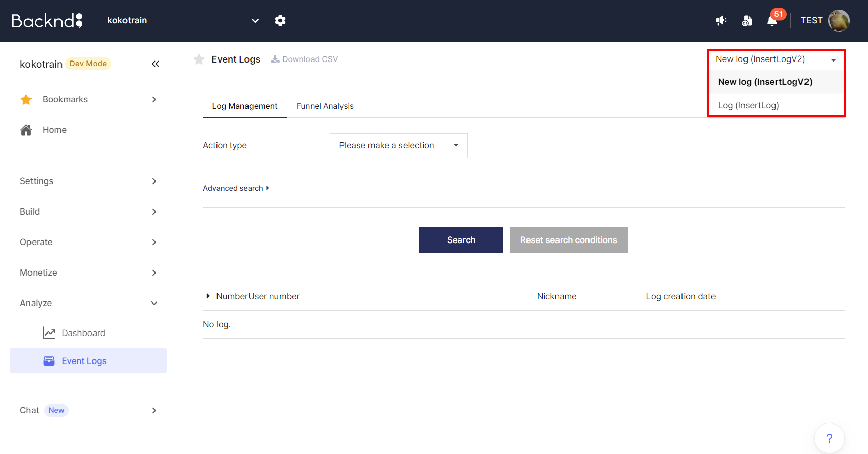Switch to the Funnel Analysis tab
Viewport: 868px width, 454px height.
(x=325, y=106)
